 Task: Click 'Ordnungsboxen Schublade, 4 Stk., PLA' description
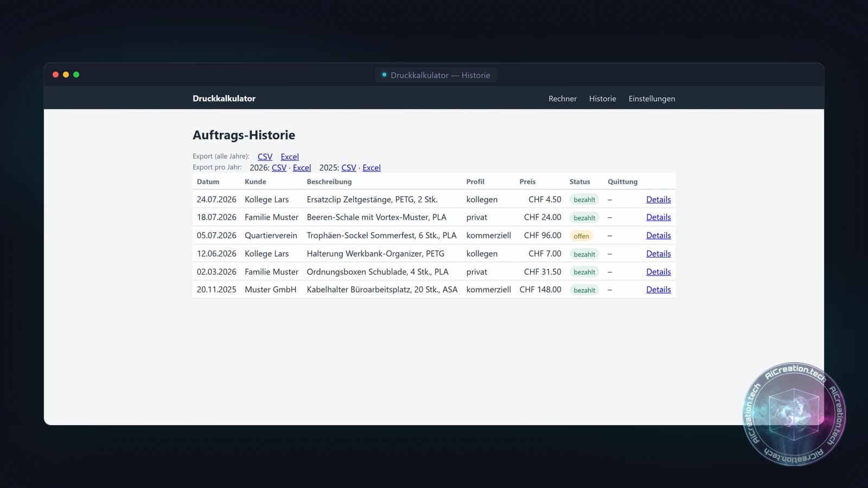[x=378, y=272]
